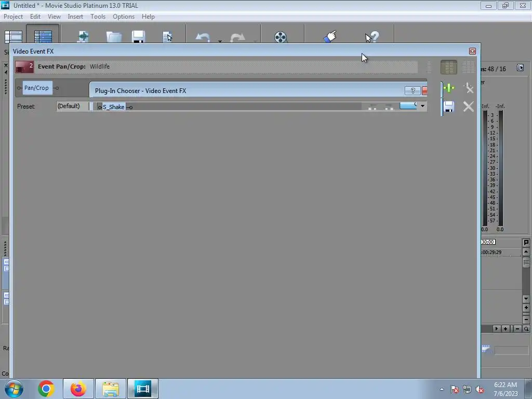Open Project Properties toolbar icon
532x399 pixels.
click(168, 37)
